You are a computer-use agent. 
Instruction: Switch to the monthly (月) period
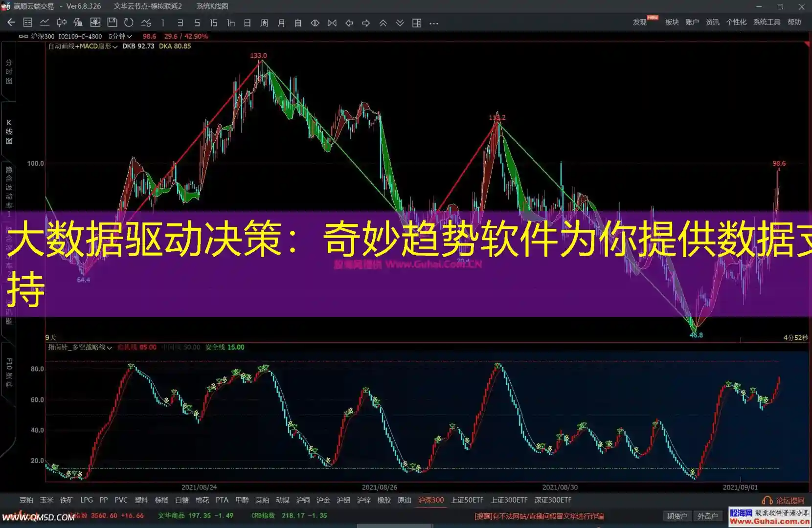point(281,23)
